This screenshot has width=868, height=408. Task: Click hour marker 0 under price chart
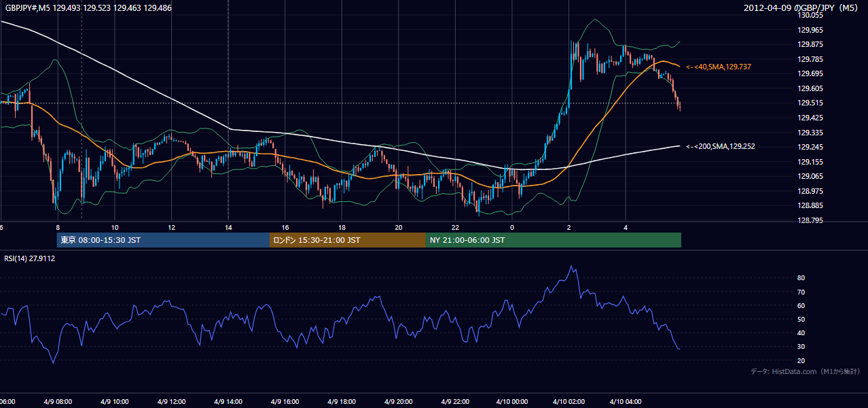click(x=512, y=227)
